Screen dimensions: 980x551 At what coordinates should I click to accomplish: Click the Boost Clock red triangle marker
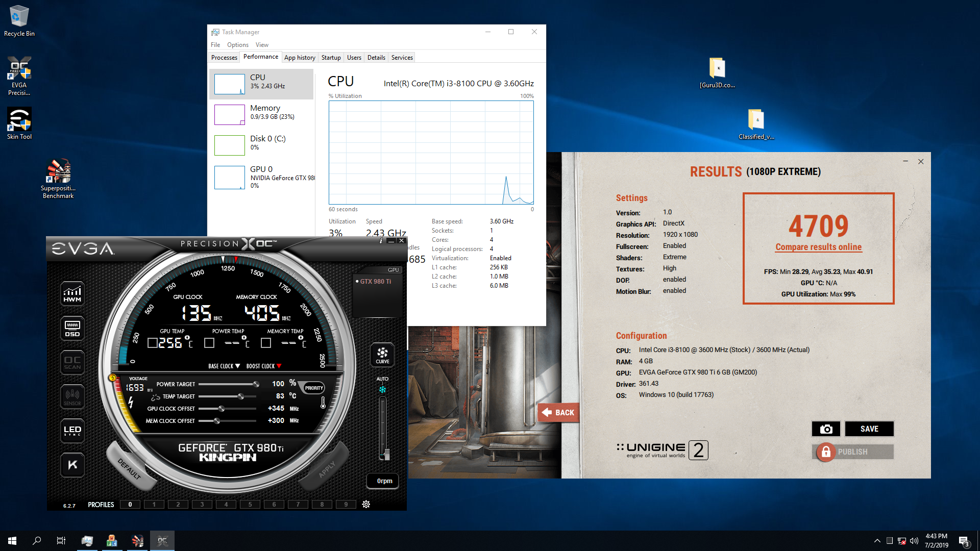click(279, 366)
